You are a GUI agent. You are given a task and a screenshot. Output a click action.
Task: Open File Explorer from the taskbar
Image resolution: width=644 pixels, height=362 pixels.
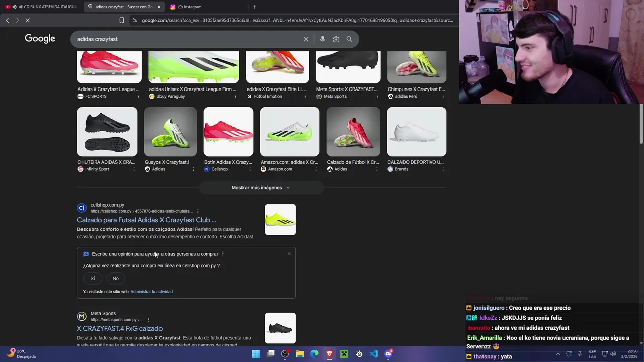click(300, 354)
